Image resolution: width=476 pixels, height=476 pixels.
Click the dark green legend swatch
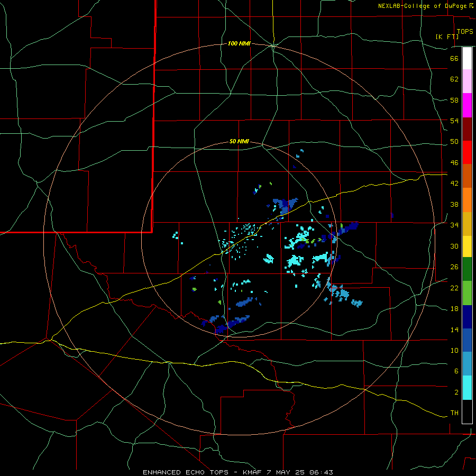[x=467, y=269]
